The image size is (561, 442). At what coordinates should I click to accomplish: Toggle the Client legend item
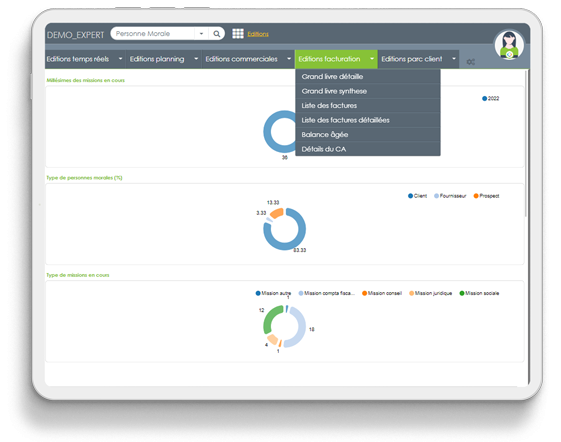pos(418,196)
